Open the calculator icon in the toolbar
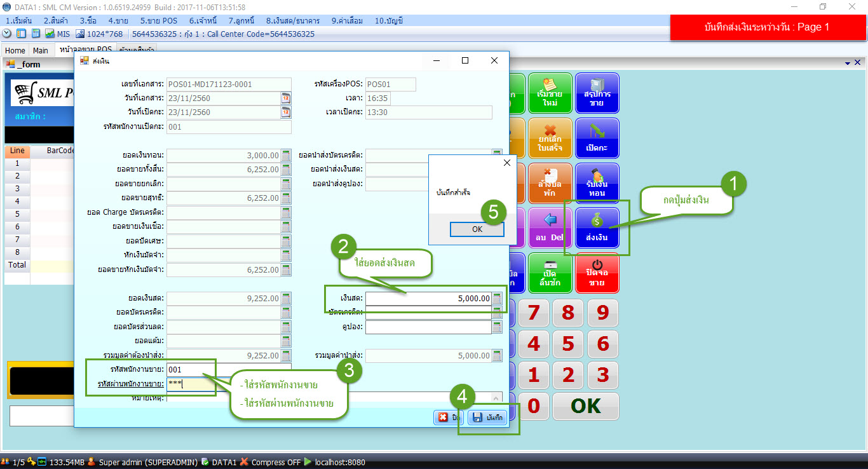 [36, 34]
